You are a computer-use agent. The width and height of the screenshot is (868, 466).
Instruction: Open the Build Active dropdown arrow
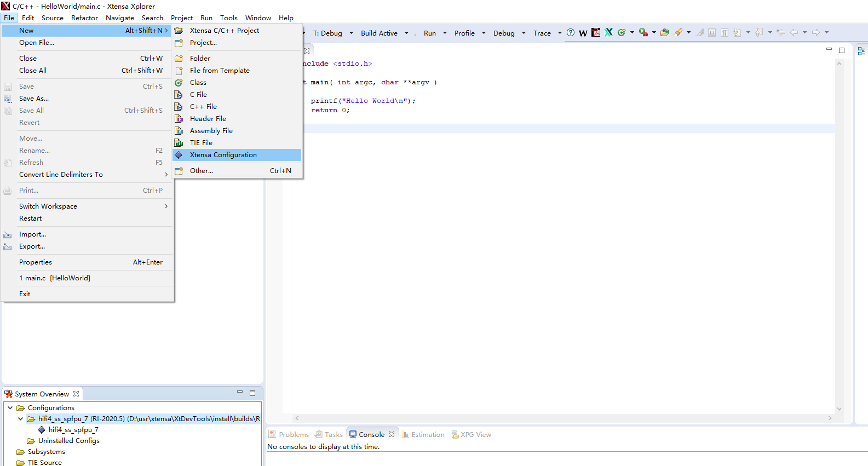[x=406, y=33]
